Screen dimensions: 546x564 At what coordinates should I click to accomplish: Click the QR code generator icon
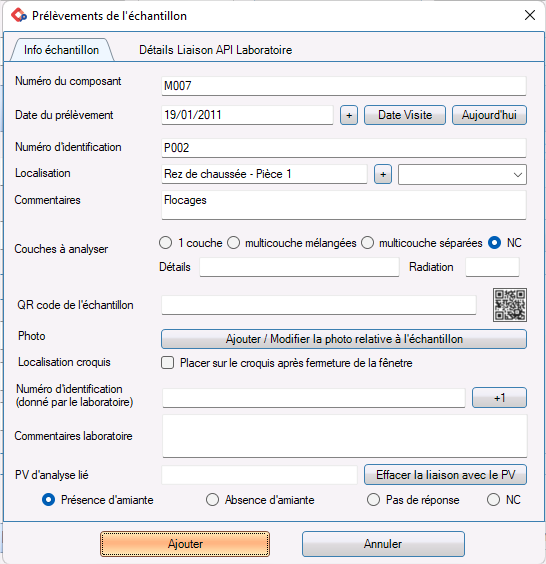coord(510,305)
